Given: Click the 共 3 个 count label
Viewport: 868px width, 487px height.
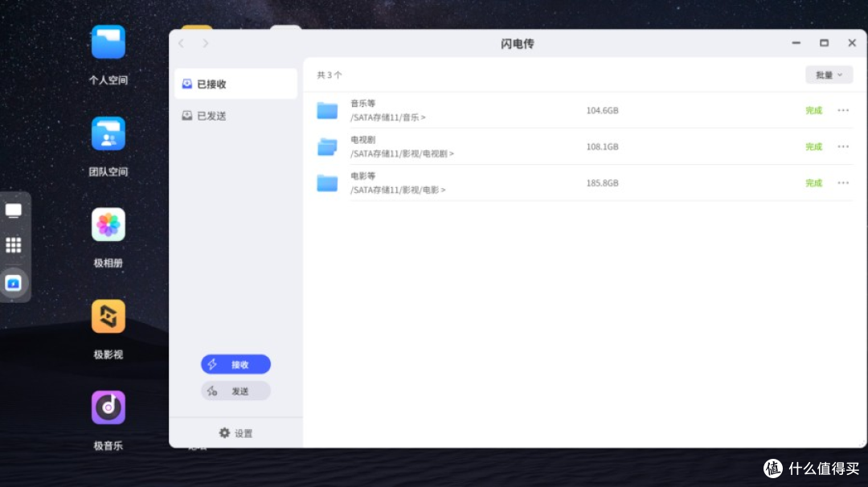Looking at the screenshot, I should pos(330,75).
